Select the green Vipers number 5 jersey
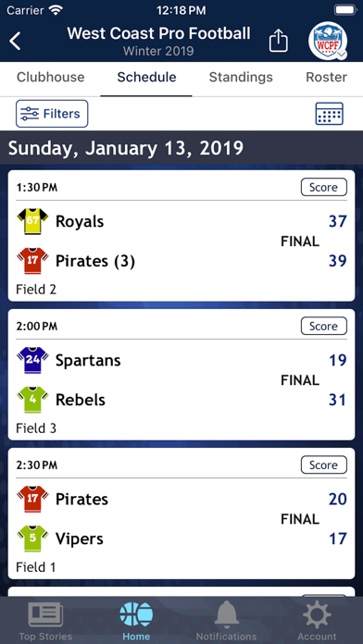363x644 pixels. point(32,539)
